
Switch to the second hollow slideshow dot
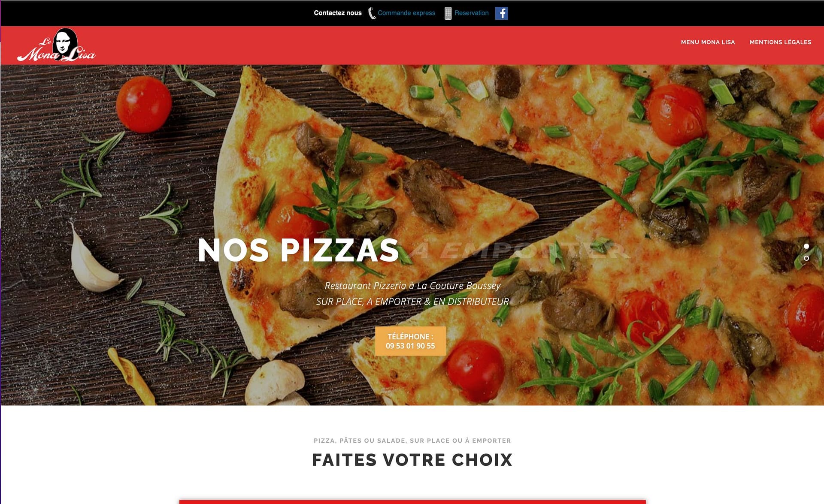coord(806,258)
